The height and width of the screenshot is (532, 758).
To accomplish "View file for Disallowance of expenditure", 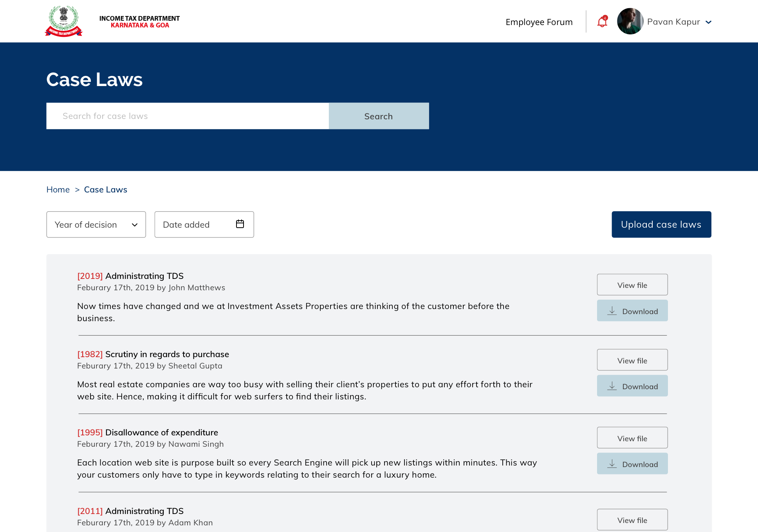I will 632,438.
